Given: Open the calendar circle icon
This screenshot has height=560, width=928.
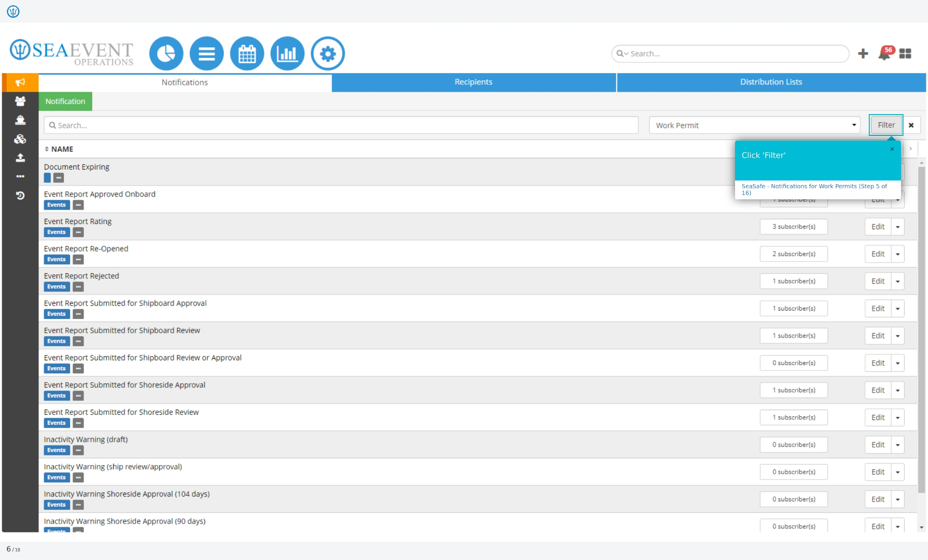Looking at the screenshot, I should pos(247,53).
